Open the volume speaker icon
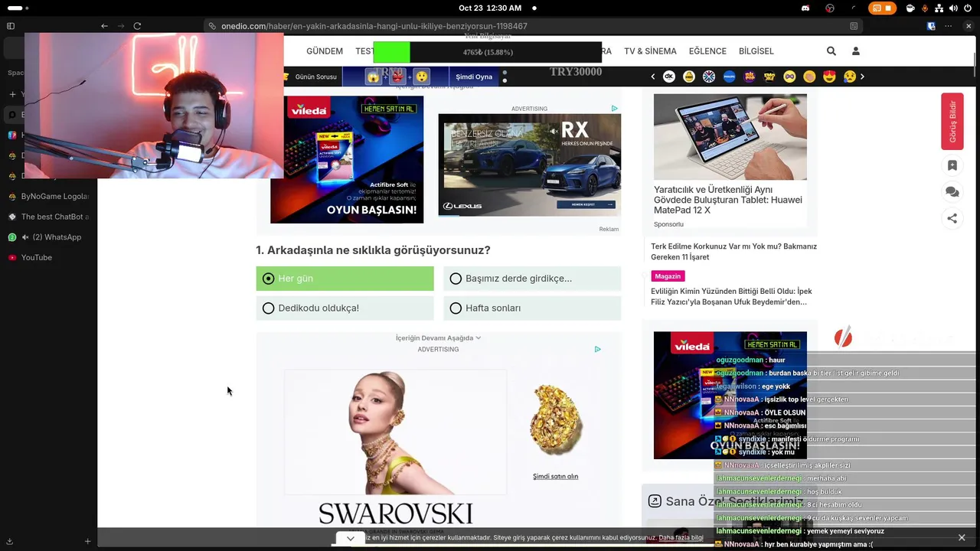Screen dimensions: 980x551 click(x=953, y=8)
